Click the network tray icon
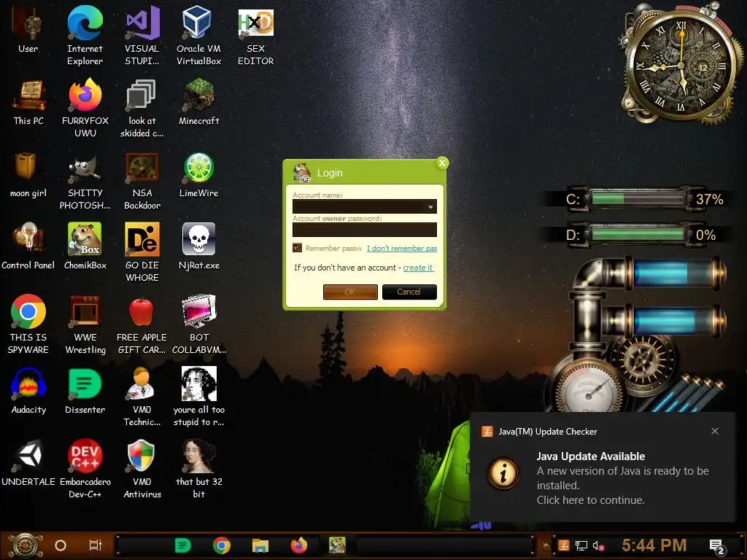The width and height of the screenshot is (747, 560). pos(581,545)
